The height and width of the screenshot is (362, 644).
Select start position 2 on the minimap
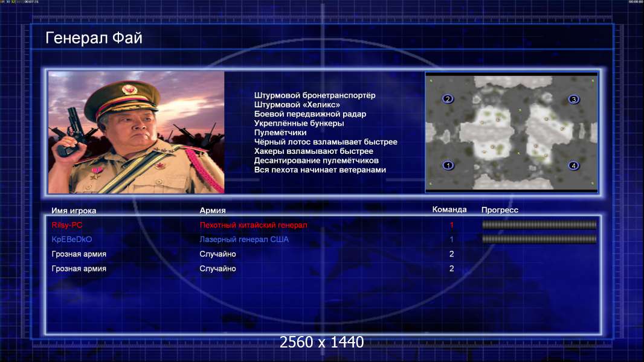448,98
